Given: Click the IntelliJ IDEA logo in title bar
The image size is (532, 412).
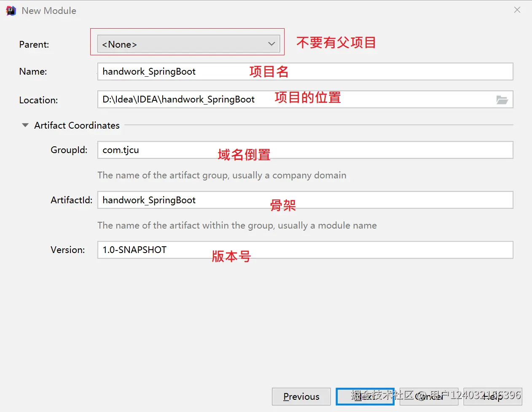Looking at the screenshot, I should (11, 11).
